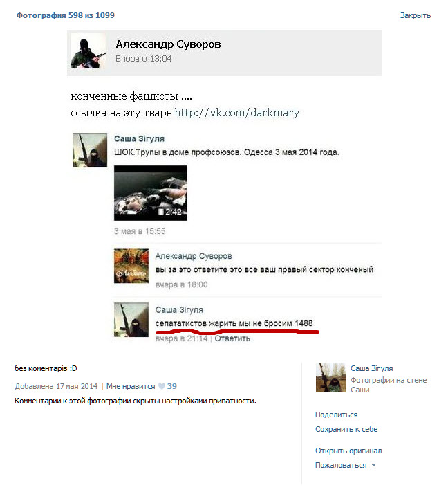448x499 pixels.
Task: Click the heart like icon
Action: (162, 386)
